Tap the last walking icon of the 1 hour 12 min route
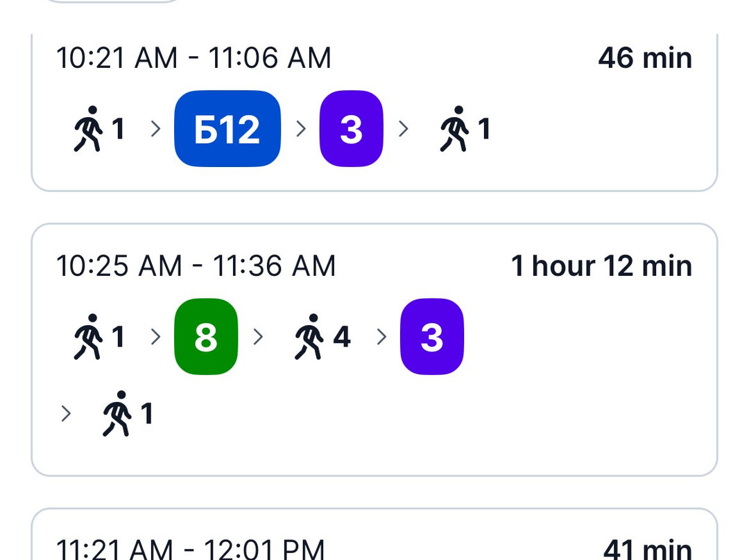This screenshot has height=560, width=749. (117, 414)
